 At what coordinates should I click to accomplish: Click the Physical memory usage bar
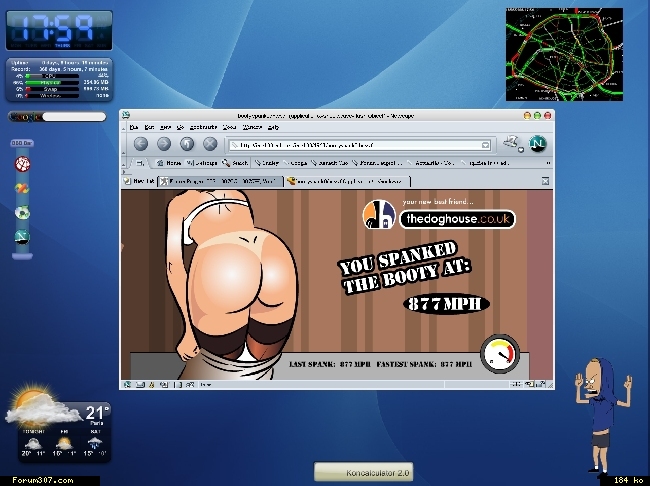pos(52,83)
